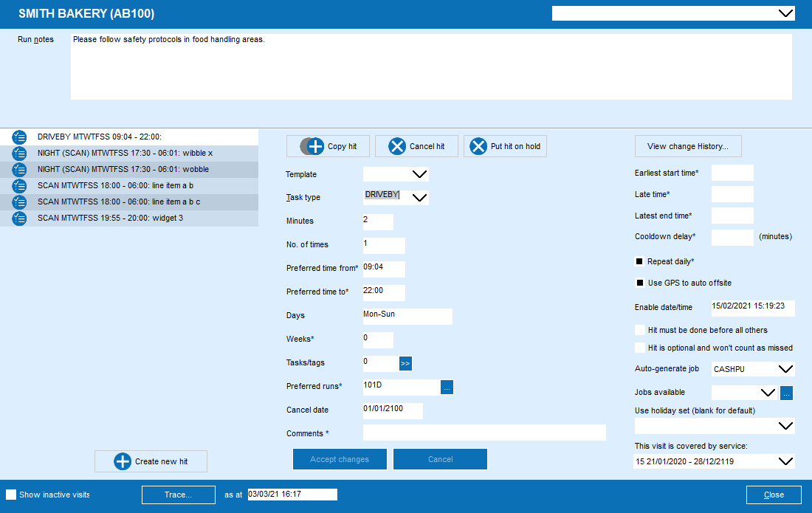Click the checklist icon beside line item a b c
This screenshot has height=513, width=812.
[19, 202]
